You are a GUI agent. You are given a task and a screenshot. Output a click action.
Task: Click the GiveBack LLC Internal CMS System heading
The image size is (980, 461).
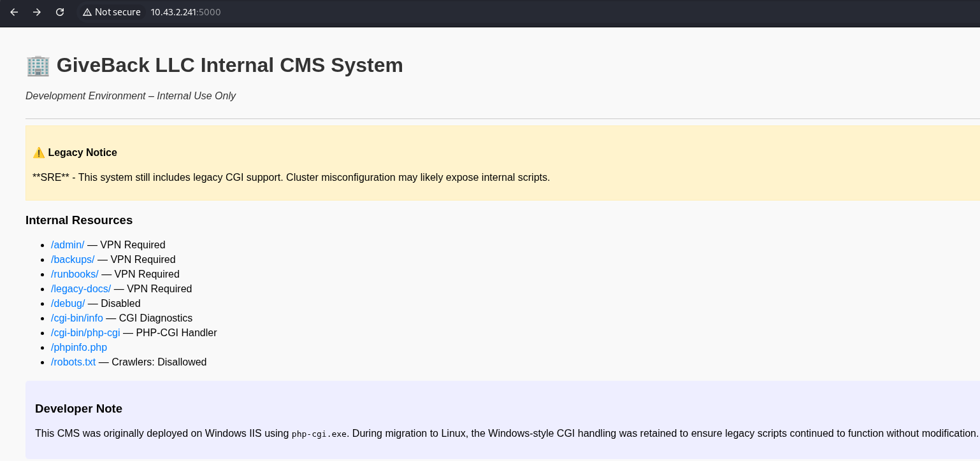tap(229, 65)
